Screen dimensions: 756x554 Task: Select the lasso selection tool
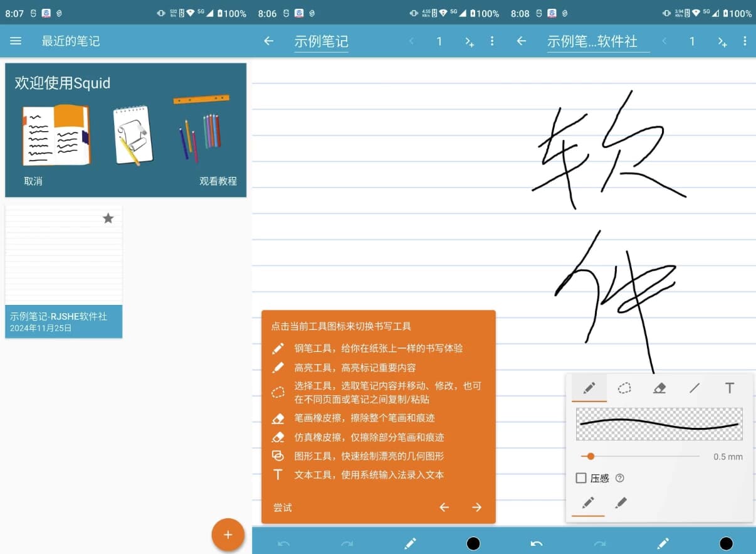coord(624,388)
